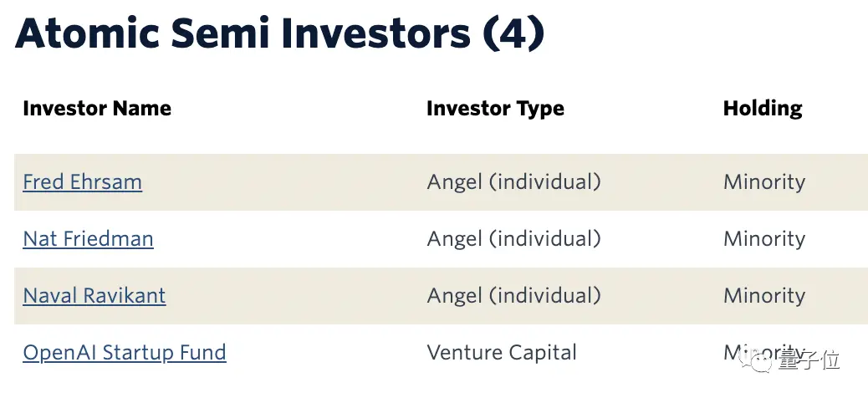Image resolution: width=868 pixels, height=398 pixels.
Task: Click the '(4)' investor count in the heading
Action: tap(512, 33)
